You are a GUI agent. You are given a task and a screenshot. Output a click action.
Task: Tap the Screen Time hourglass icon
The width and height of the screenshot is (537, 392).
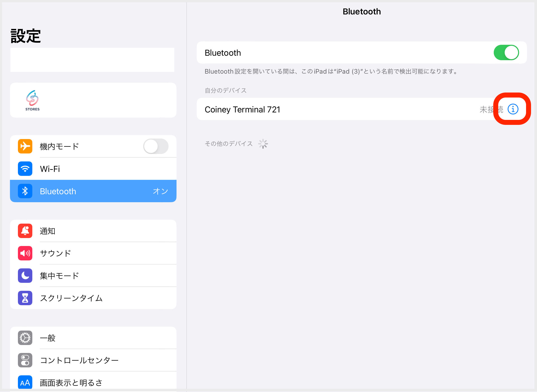[25, 298]
